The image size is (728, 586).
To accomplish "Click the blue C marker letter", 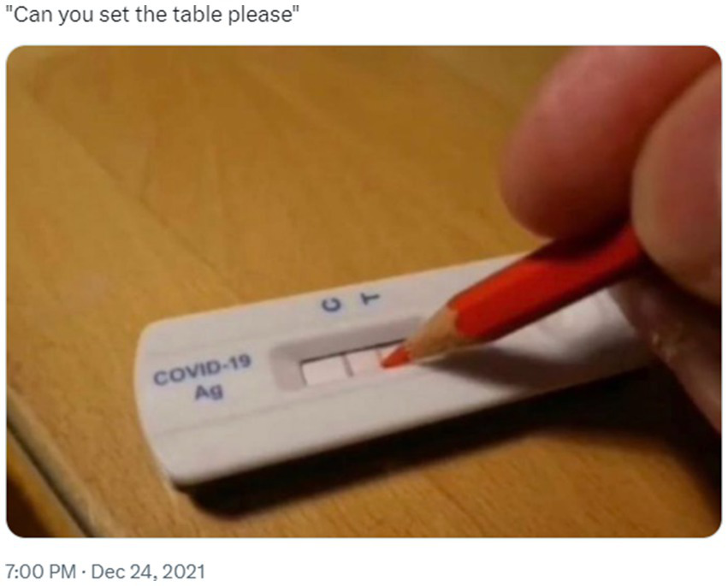I will click(333, 305).
